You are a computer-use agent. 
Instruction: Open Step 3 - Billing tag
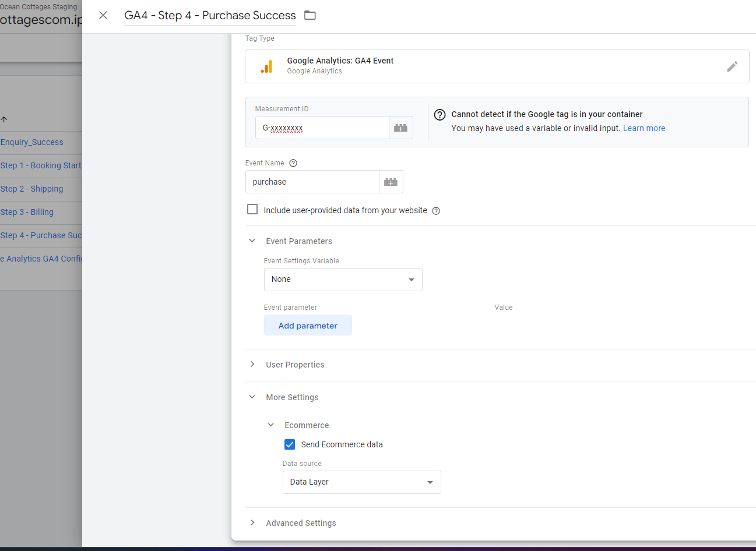(x=27, y=212)
